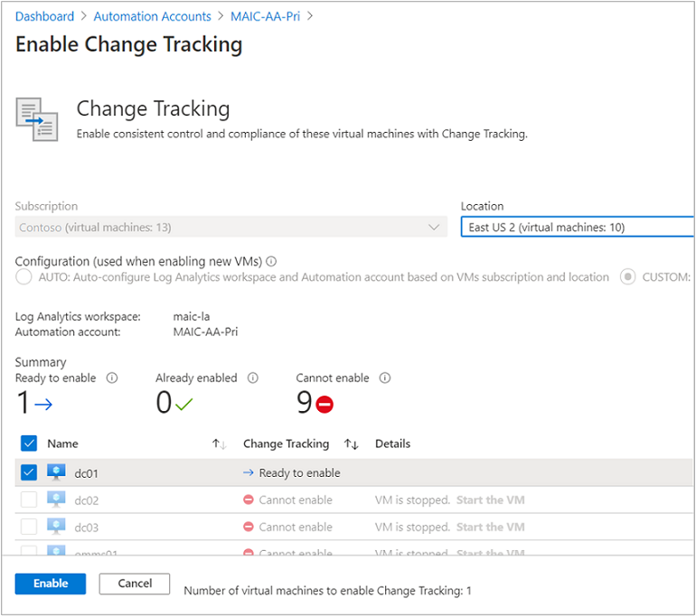Click the MAIC-AA-Pri Automation account value
696x616 pixels.
[205, 331]
